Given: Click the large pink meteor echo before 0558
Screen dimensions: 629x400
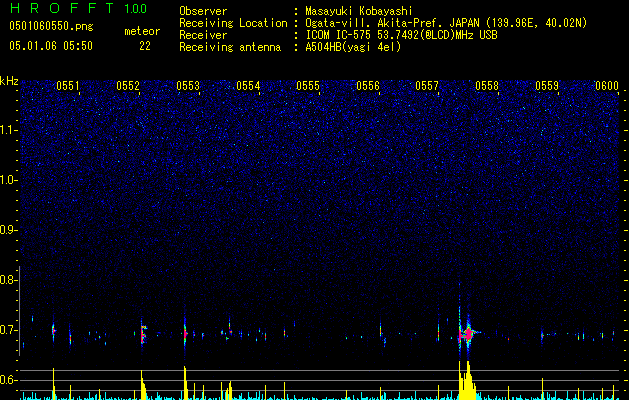Looking at the screenshot, I should pyautogui.click(x=468, y=334).
